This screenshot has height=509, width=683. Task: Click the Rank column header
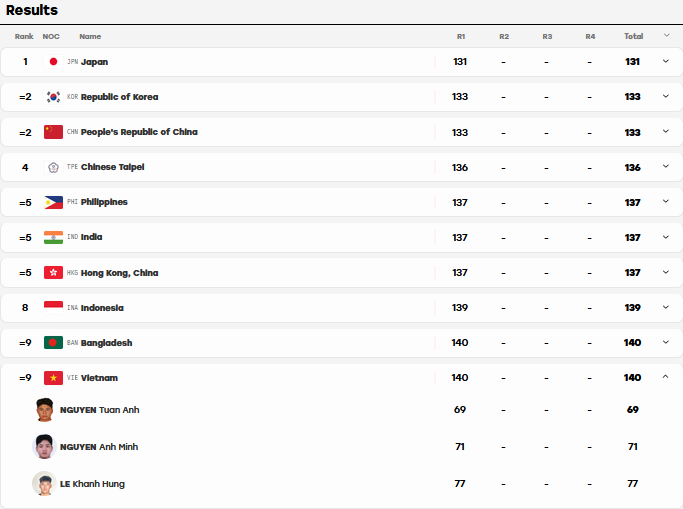[24, 37]
